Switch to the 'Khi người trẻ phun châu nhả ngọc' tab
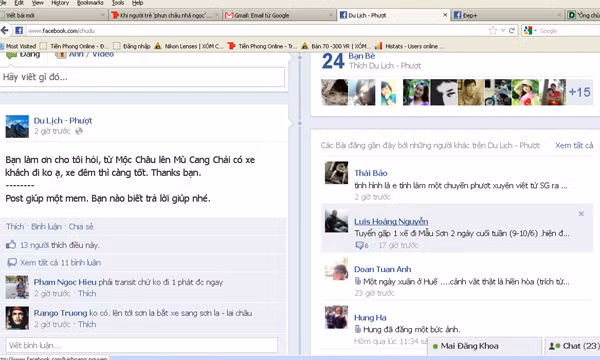This screenshot has height=360, width=600. pos(165,15)
